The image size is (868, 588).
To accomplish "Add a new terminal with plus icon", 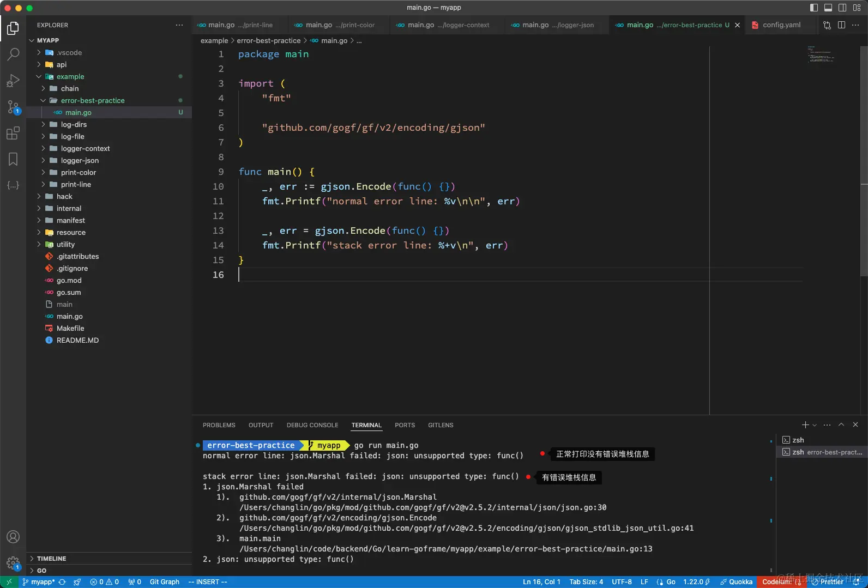I will click(805, 425).
